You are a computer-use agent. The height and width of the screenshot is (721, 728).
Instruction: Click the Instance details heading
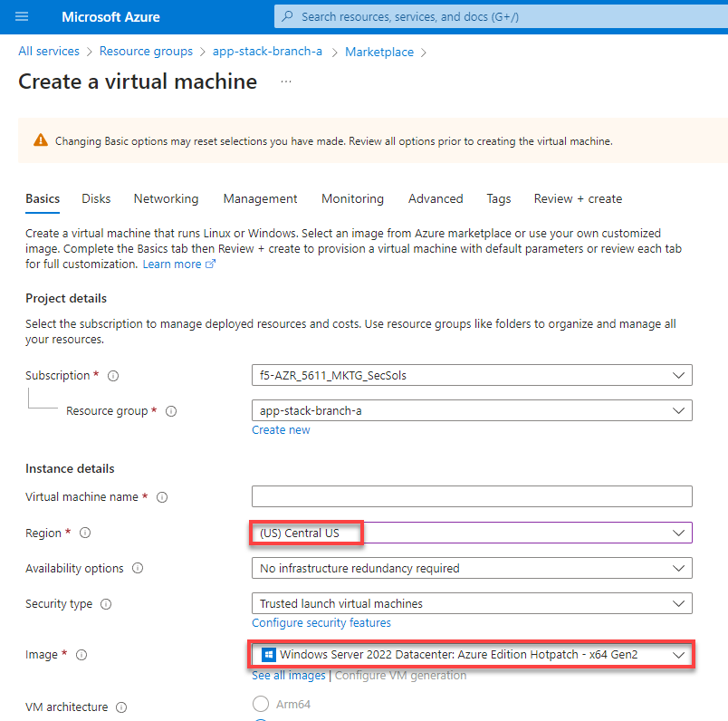point(70,469)
